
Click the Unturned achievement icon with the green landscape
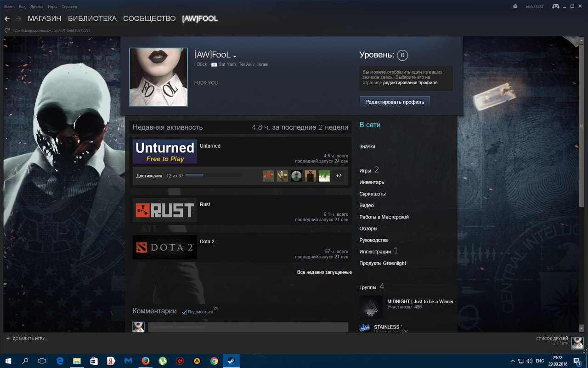pyautogui.click(x=324, y=176)
